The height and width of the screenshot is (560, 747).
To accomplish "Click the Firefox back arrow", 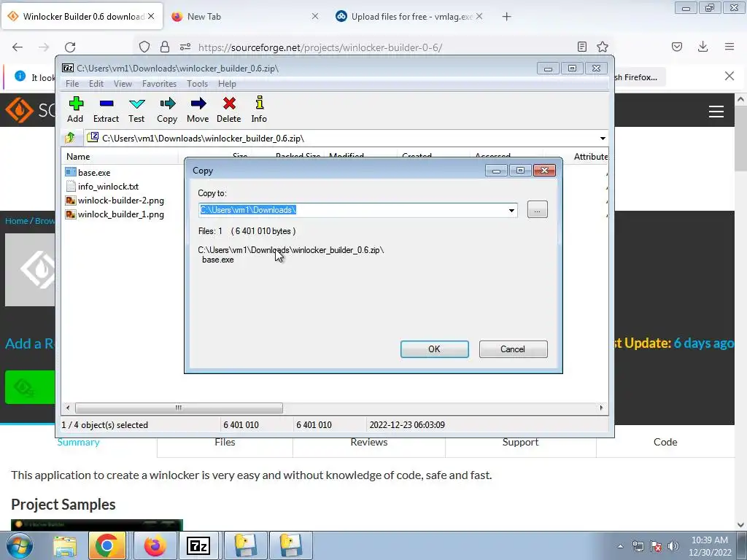I will (18, 47).
